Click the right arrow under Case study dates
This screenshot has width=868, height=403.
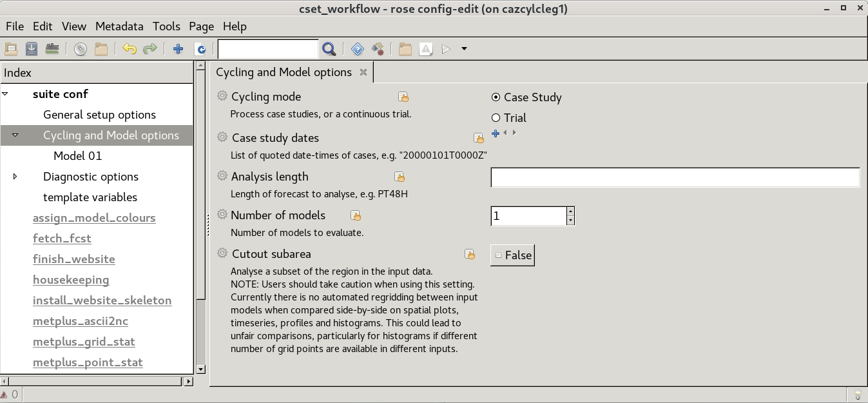tap(514, 133)
